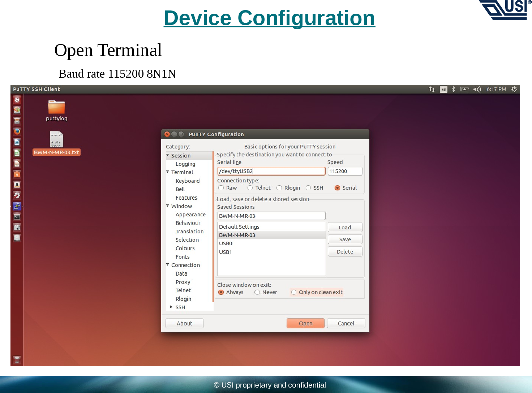Open the Bluetooth indicator menu
The image size is (532, 393).
coord(453,89)
